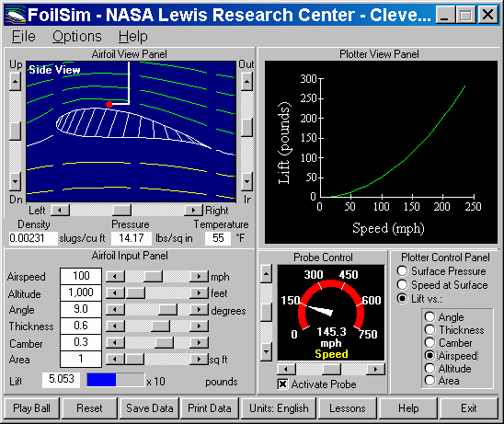
Task: Click the Thickness slider thumb
Action: pos(160,327)
